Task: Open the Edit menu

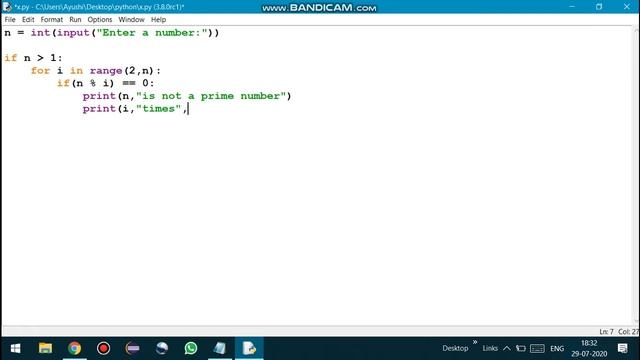Action: pos(28,20)
